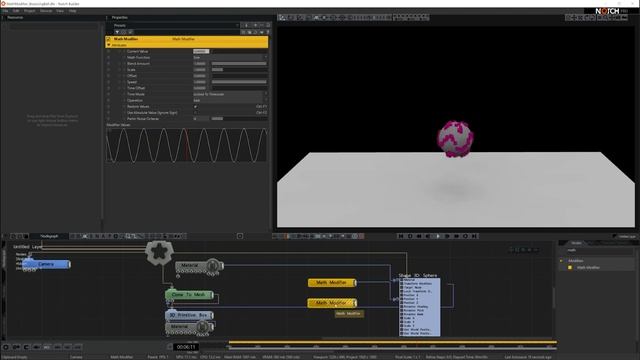Toggle the animation dot for Speed row
This screenshot has width=640, height=360.
(x=109, y=82)
